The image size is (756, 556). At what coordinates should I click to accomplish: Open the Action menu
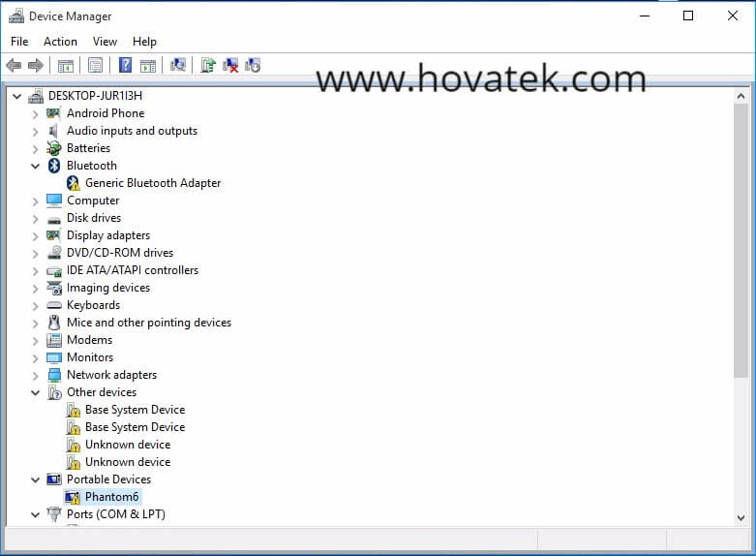tap(60, 42)
